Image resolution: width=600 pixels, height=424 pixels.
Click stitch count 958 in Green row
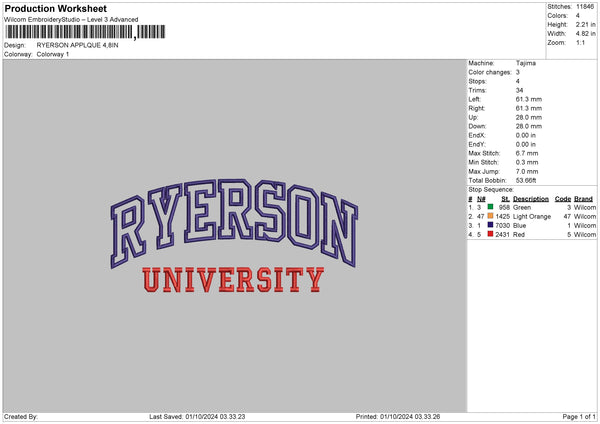coord(504,207)
